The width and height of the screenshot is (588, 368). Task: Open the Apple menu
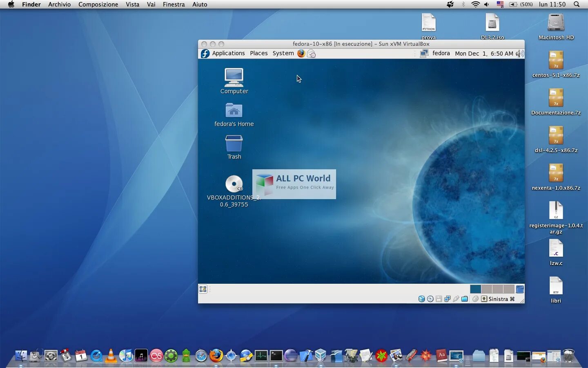click(x=11, y=4)
